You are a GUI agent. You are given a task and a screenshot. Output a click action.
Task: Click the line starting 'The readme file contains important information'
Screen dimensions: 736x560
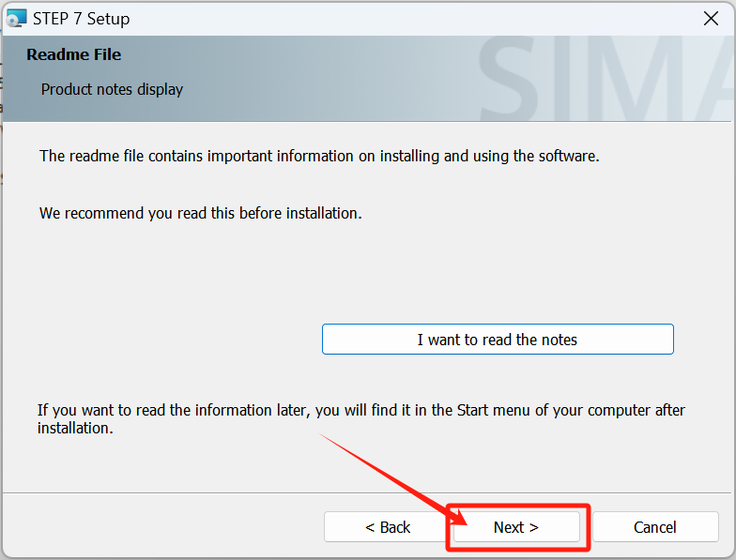[x=319, y=156]
